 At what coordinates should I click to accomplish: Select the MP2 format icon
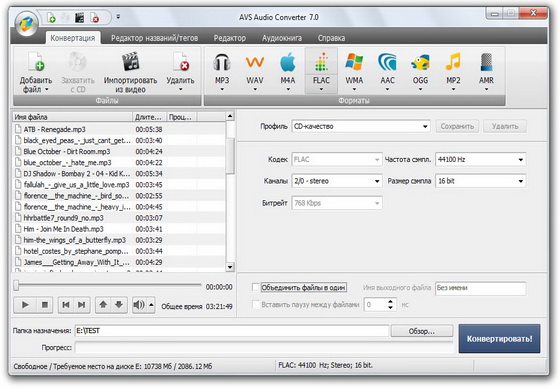point(453,63)
